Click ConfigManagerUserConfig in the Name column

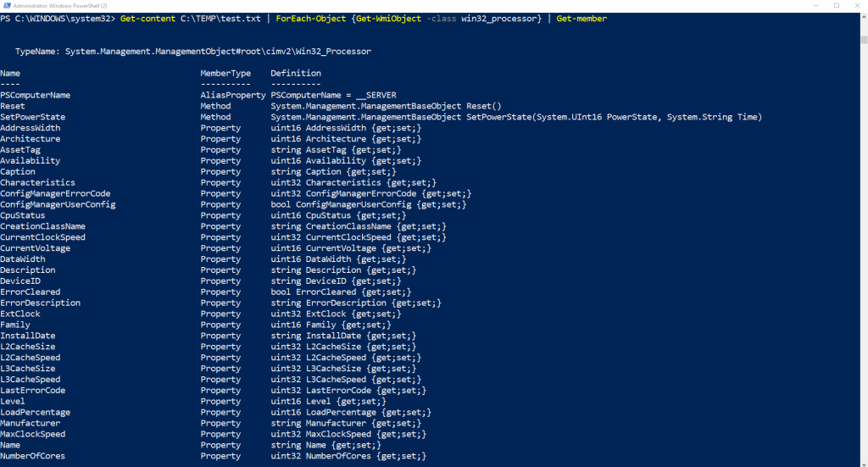pos(58,204)
